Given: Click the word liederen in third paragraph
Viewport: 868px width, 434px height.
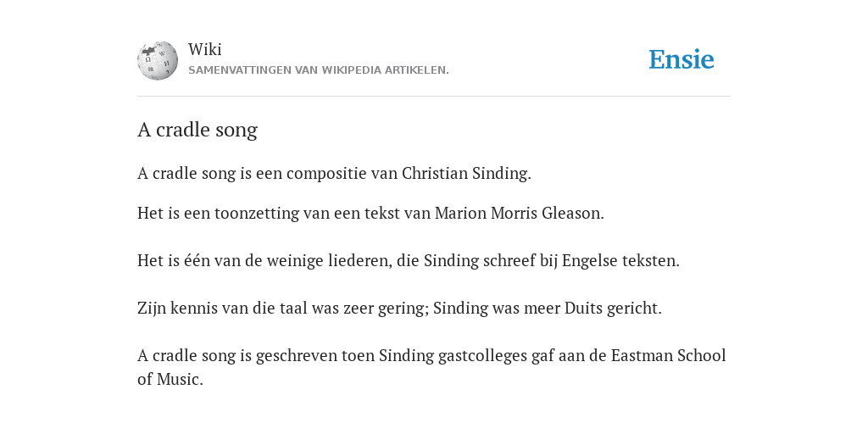Looking at the screenshot, I should (x=359, y=261).
